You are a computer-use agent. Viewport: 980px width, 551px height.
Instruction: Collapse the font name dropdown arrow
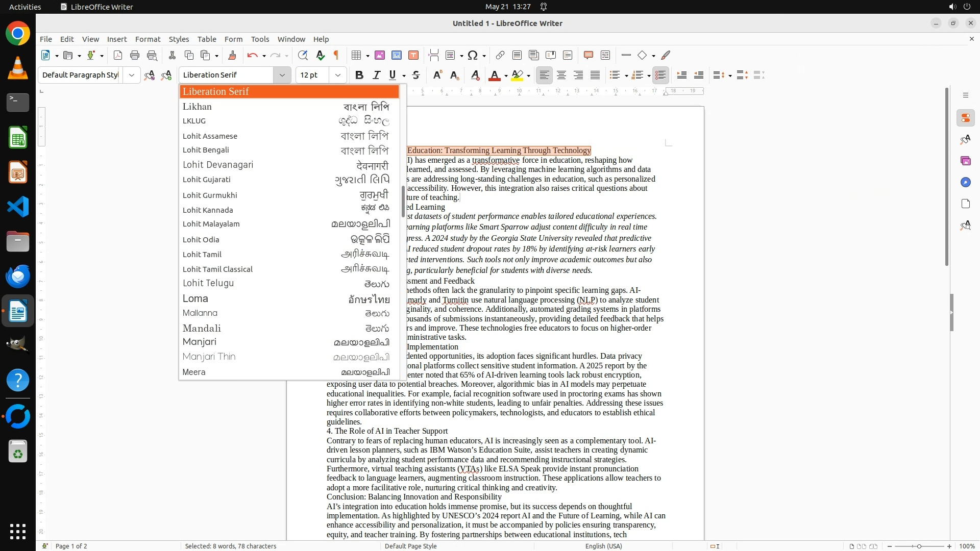click(x=282, y=75)
